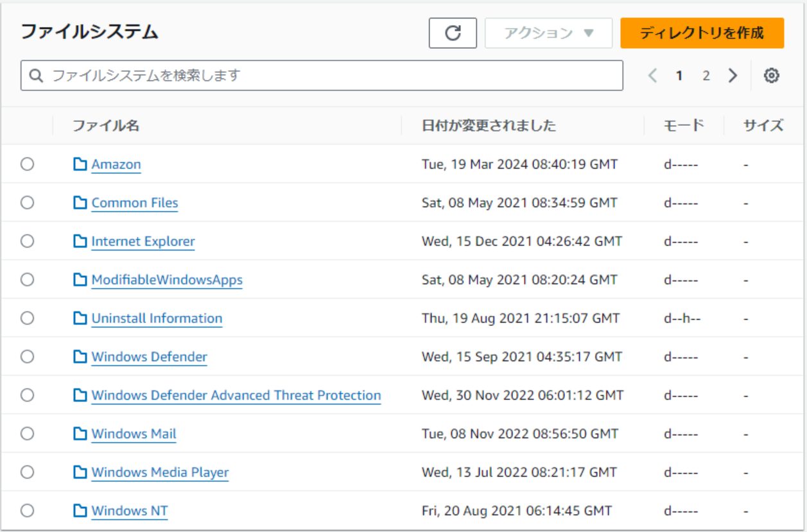Click the サイズ column header
Image resolution: width=807 pixels, height=532 pixels.
coord(763,125)
